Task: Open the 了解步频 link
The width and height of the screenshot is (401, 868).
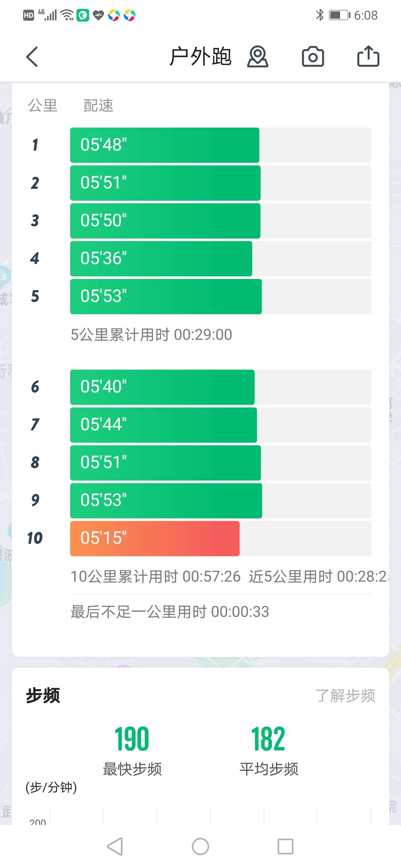Action: click(345, 696)
